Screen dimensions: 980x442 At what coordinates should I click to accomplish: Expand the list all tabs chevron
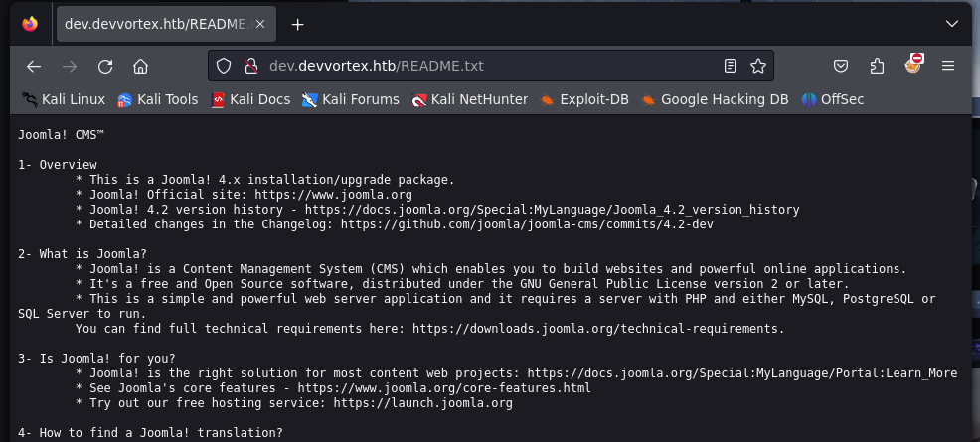(x=951, y=24)
